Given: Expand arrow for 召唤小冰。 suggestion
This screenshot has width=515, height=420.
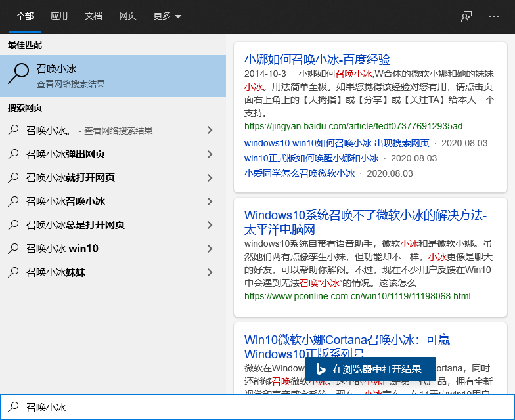Looking at the screenshot, I should (210, 130).
